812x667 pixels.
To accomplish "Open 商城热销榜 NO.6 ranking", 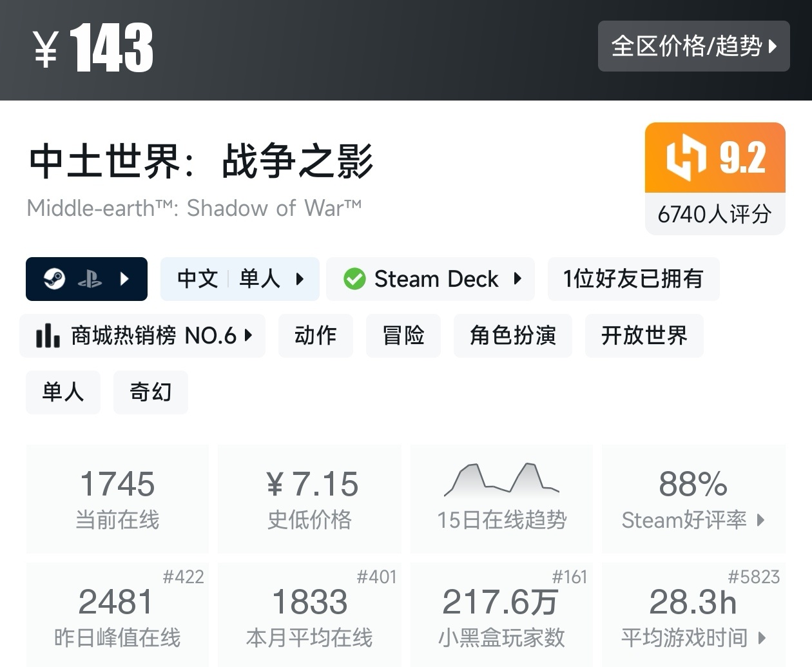I will click(142, 335).
